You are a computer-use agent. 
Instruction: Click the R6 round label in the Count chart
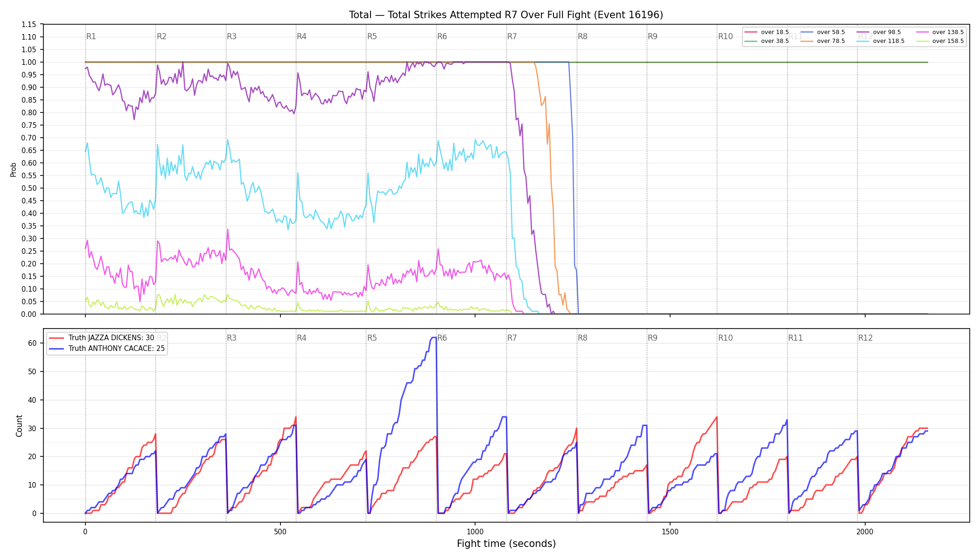442,338
